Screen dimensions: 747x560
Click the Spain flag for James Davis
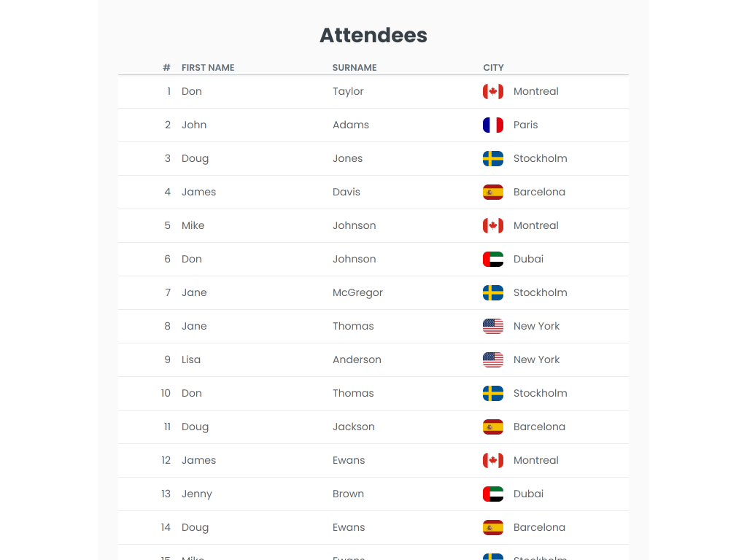tap(492, 192)
